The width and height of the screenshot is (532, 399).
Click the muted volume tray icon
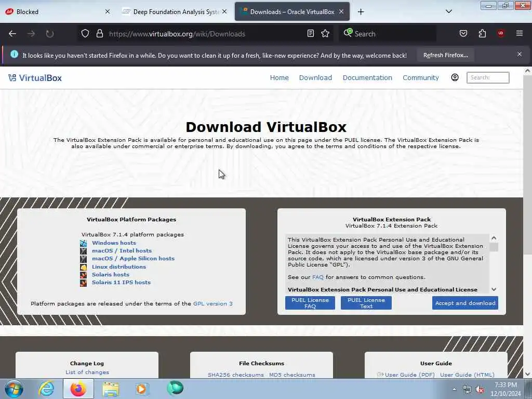[480, 390]
